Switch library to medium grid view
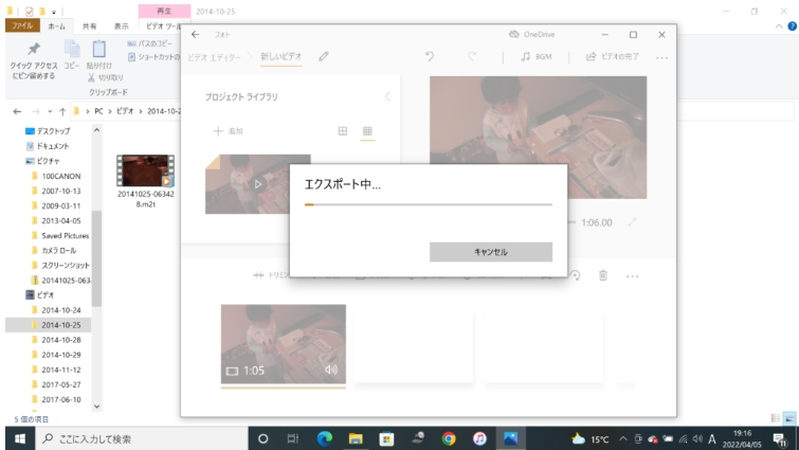 point(342,131)
